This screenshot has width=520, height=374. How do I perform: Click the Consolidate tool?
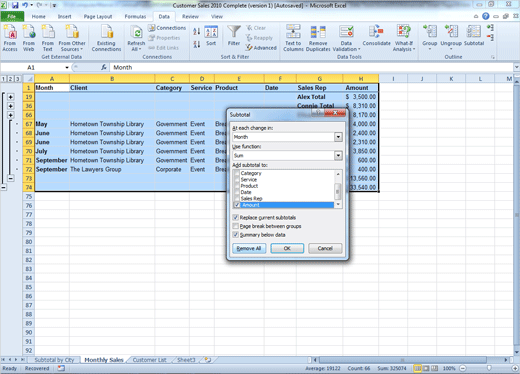tap(376, 35)
